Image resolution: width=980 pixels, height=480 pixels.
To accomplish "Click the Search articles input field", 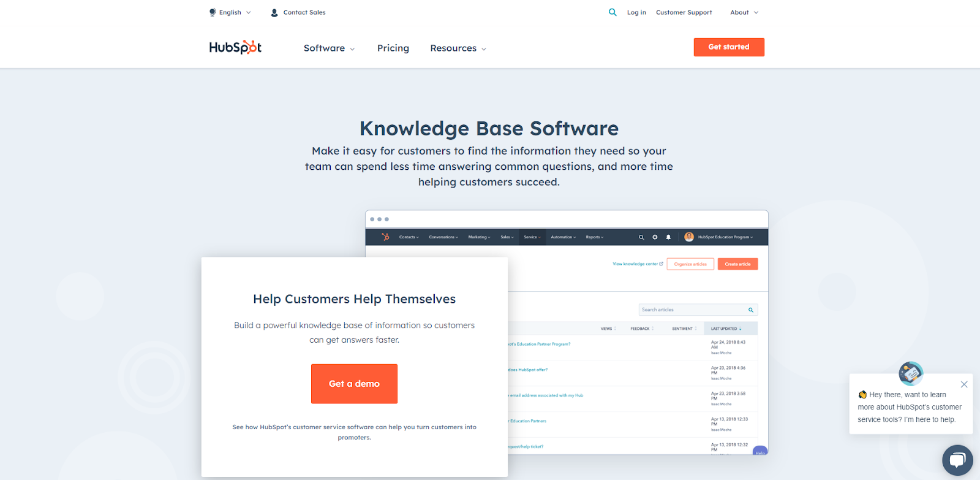I will (x=698, y=310).
